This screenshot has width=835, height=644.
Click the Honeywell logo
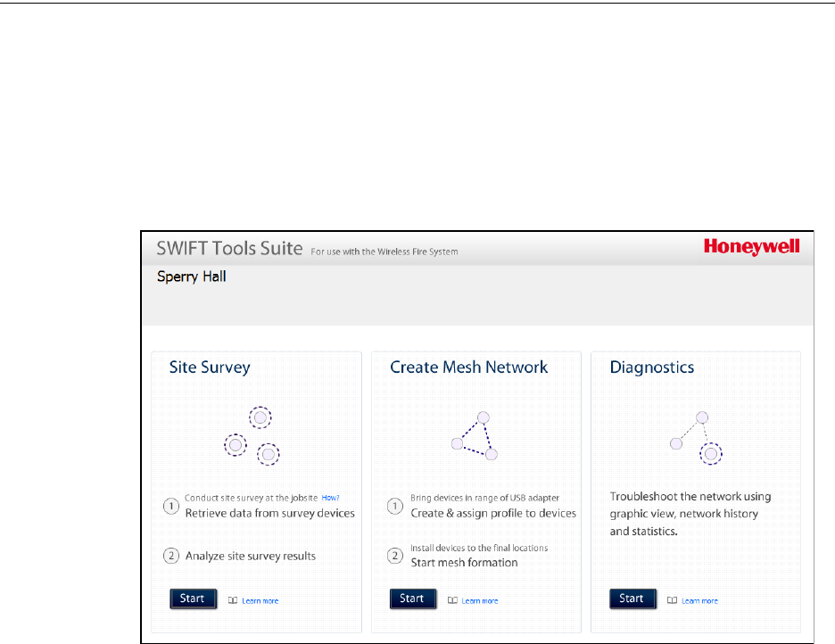tap(751, 247)
